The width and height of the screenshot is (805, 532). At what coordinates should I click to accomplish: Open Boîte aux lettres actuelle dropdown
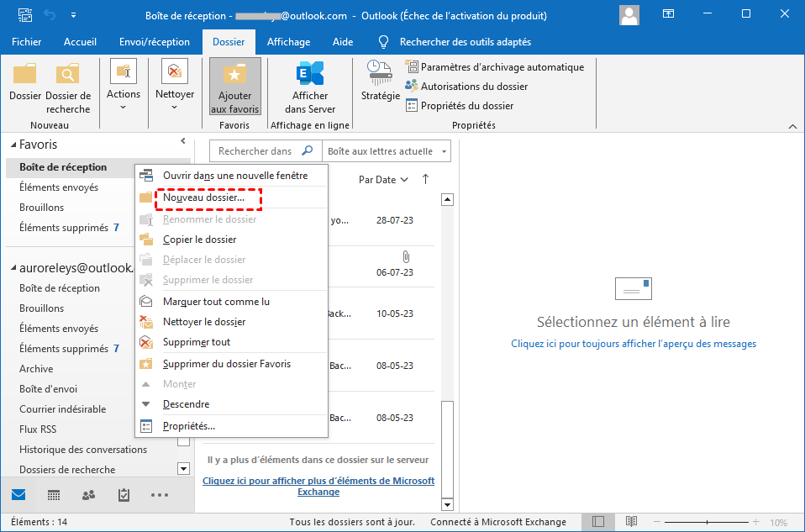[387, 151]
